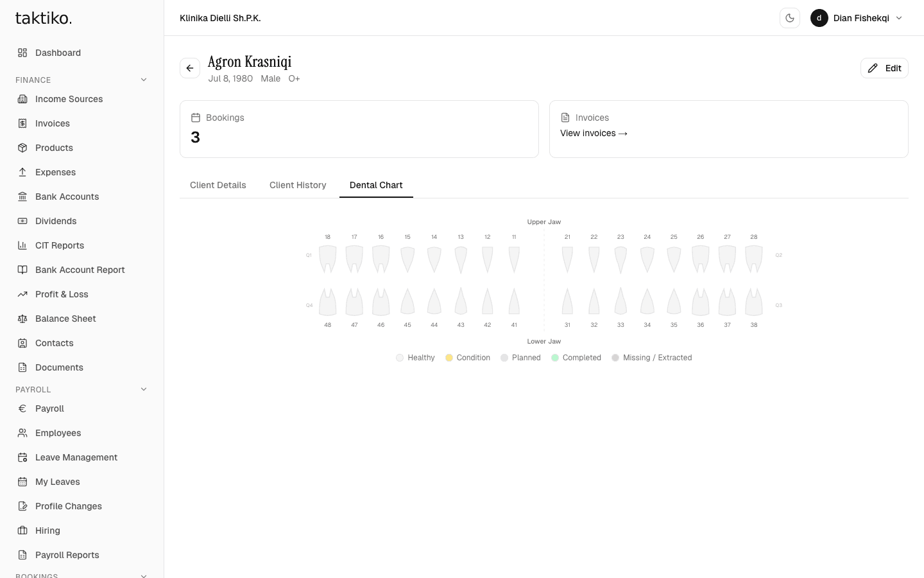Select lower jaw tooth 46
Screen dimensions: 924x578
click(381, 302)
